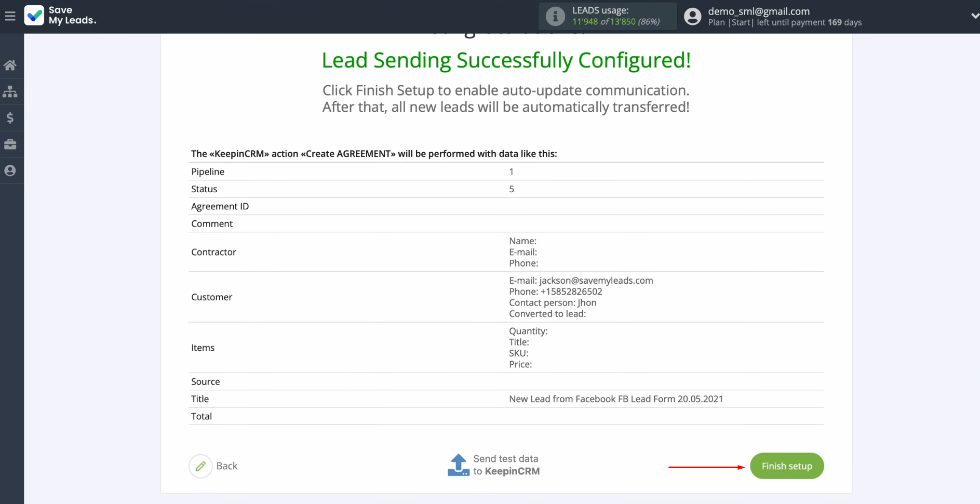Click the Contact person: Jhon line
This screenshot has height=504, width=980.
(x=553, y=302)
